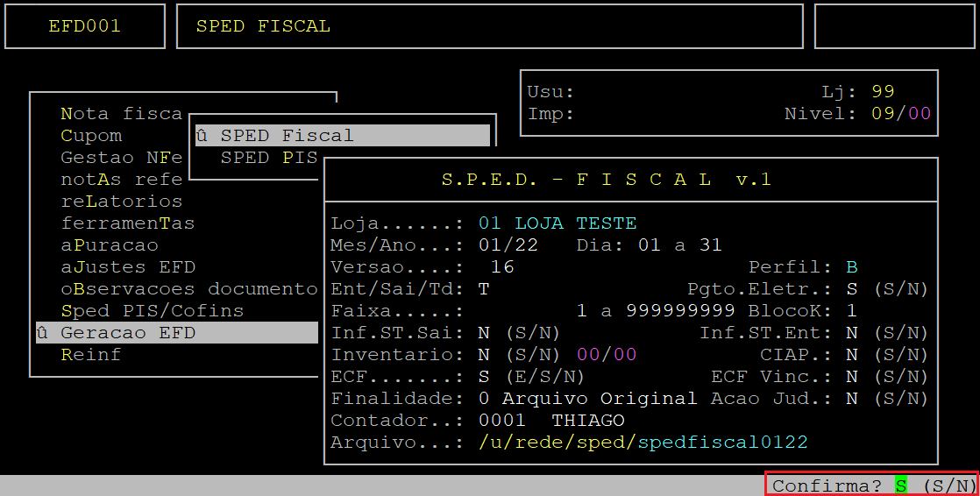Click the Perfil value B
The image size is (980, 496).
click(851, 266)
